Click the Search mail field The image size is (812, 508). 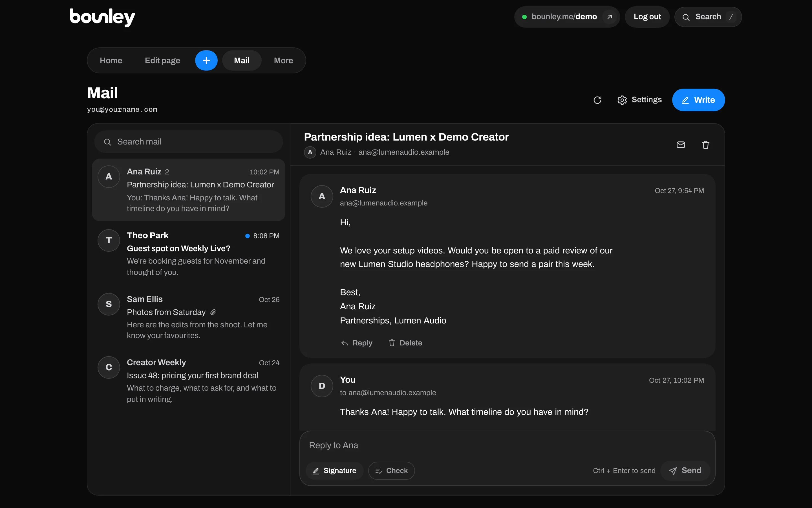(189, 142)
